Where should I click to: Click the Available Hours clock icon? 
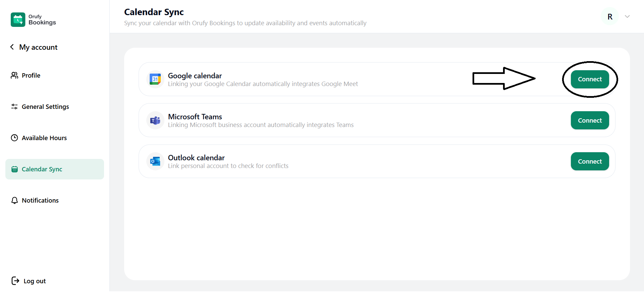pyautogui.click(x=14, y=138)
